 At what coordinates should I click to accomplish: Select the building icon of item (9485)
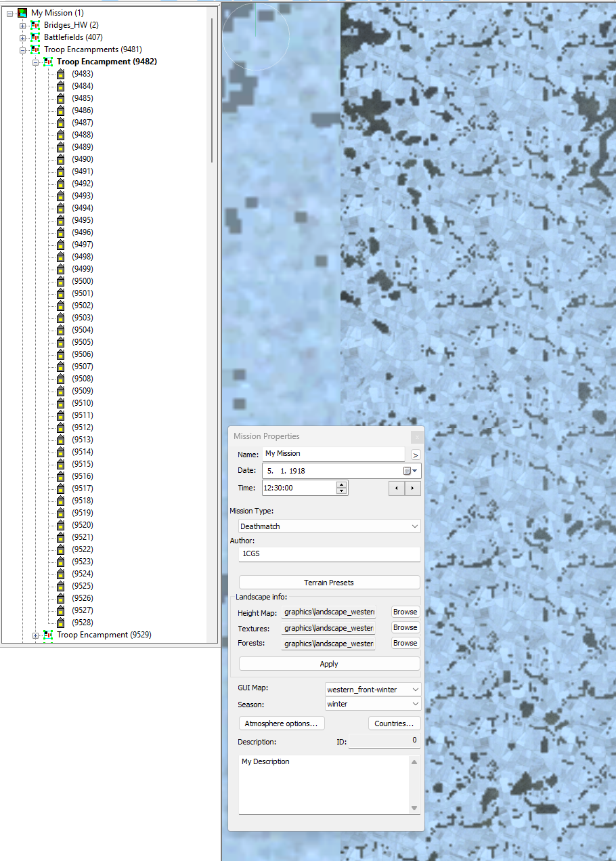coord(60,98)
